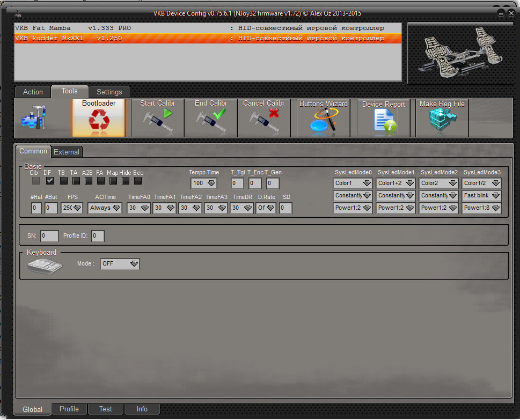The height and width of the screenshot is (420, 520).
Task: Enable the TA checkbox
Action: 76,181
